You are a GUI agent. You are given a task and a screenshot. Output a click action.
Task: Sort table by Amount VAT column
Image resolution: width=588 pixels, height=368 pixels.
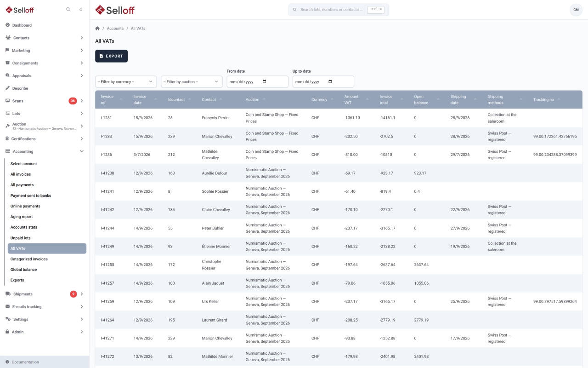[356, 99]
